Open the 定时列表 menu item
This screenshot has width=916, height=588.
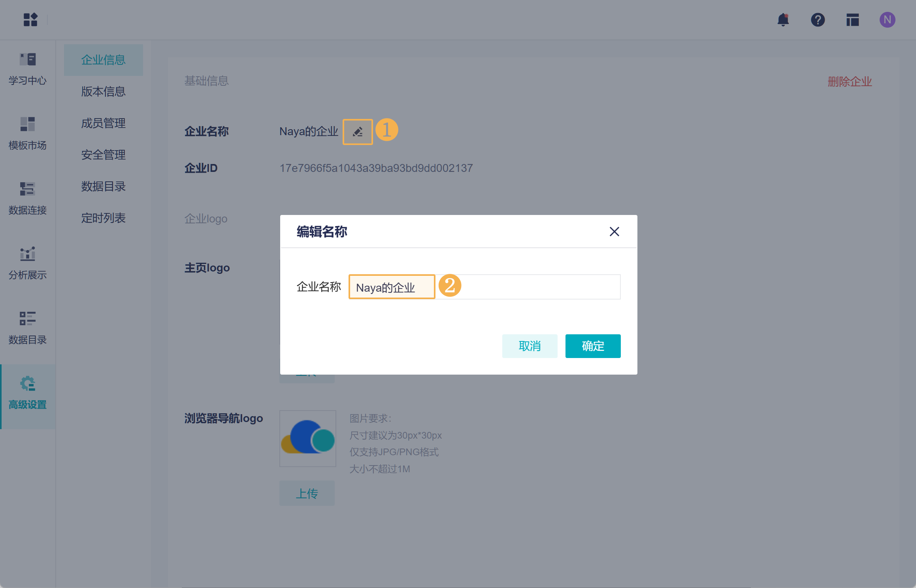click(x=103, y=218)
